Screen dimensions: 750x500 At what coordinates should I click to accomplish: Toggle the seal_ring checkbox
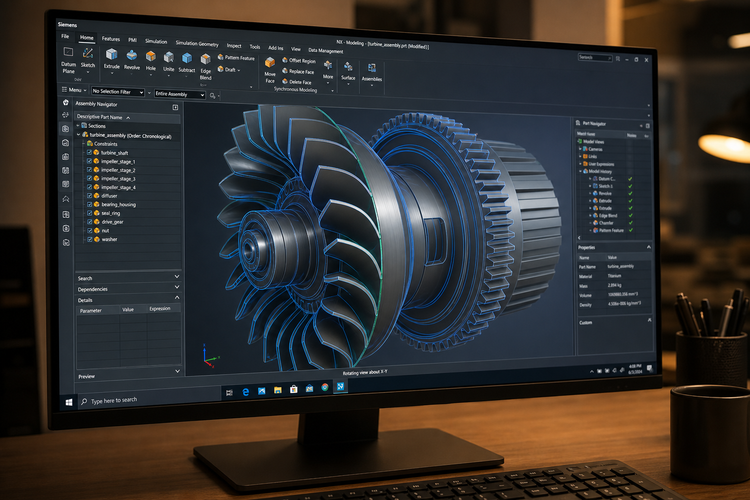(89, 213)
